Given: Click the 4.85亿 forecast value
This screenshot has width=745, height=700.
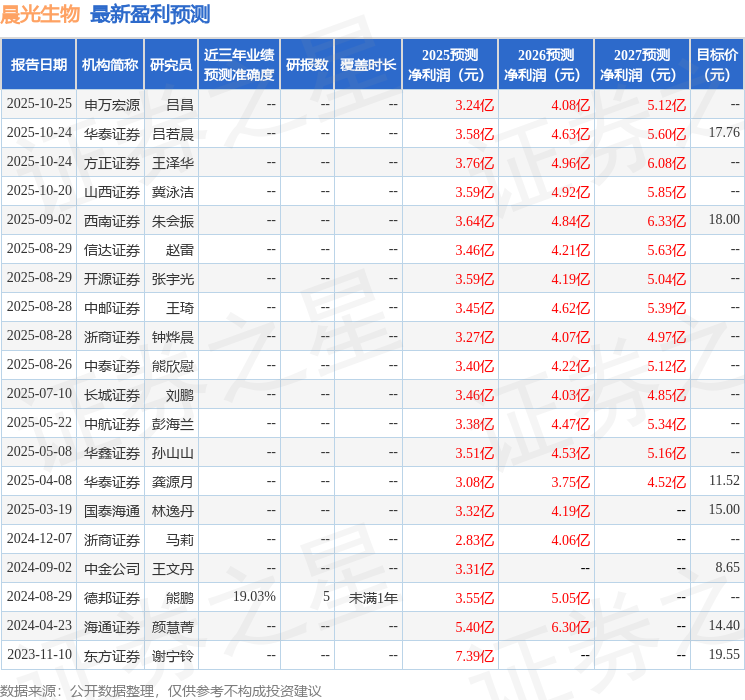Looking at the screenshot, I should pyautogui.click(x=667, y=395).
